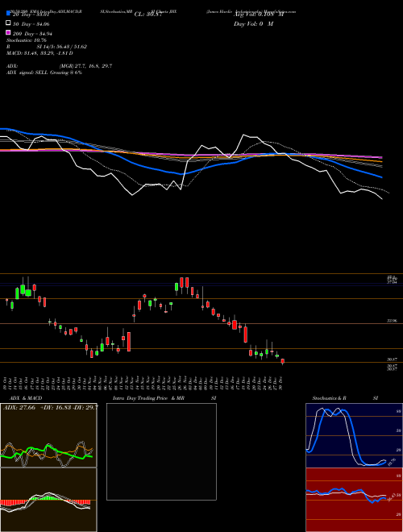Click the 'Day Vol: 0 M' readout
Screen dimensions: 403x532
(253, 23)
